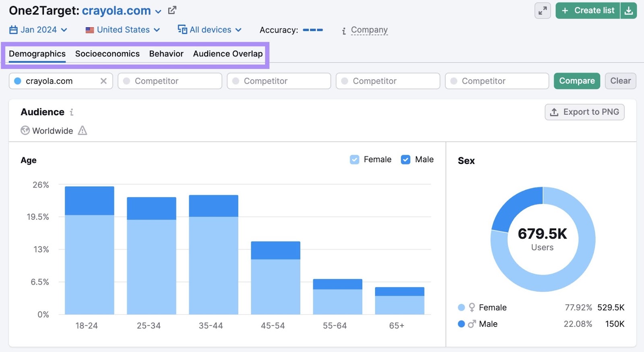The width and height of the screenshot is (644, 352).
Task: Click the globe icon next to Worldwide
Action: click(25, 131)
